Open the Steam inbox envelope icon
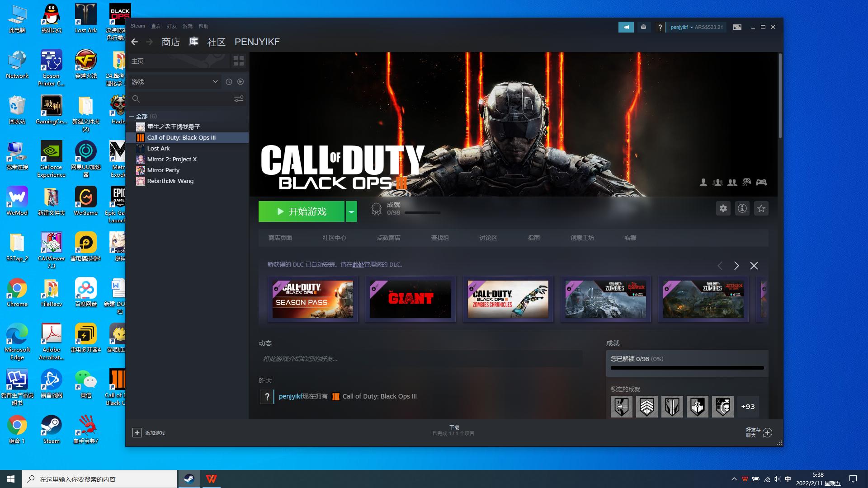The image size is (868, 488). [643, 27]
